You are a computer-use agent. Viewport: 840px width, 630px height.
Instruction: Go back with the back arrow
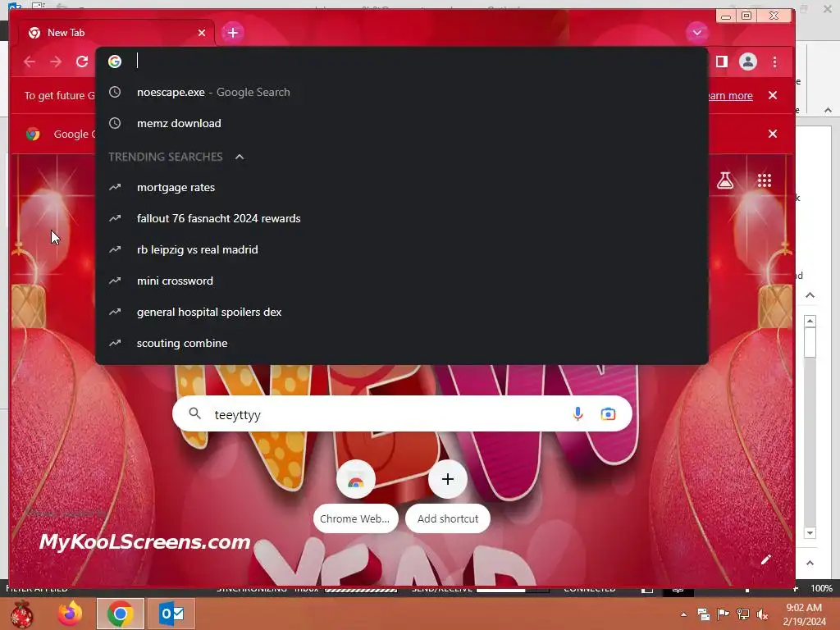(x=30, y=62)
